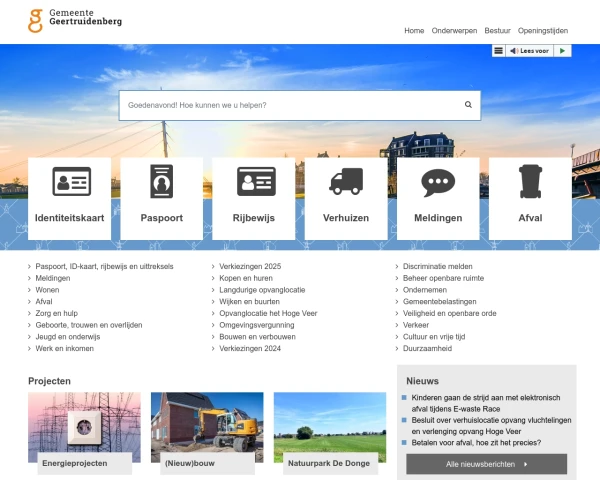Go to Openingstijden in top navigation
600x480 pixels.
tap(543, 31)
